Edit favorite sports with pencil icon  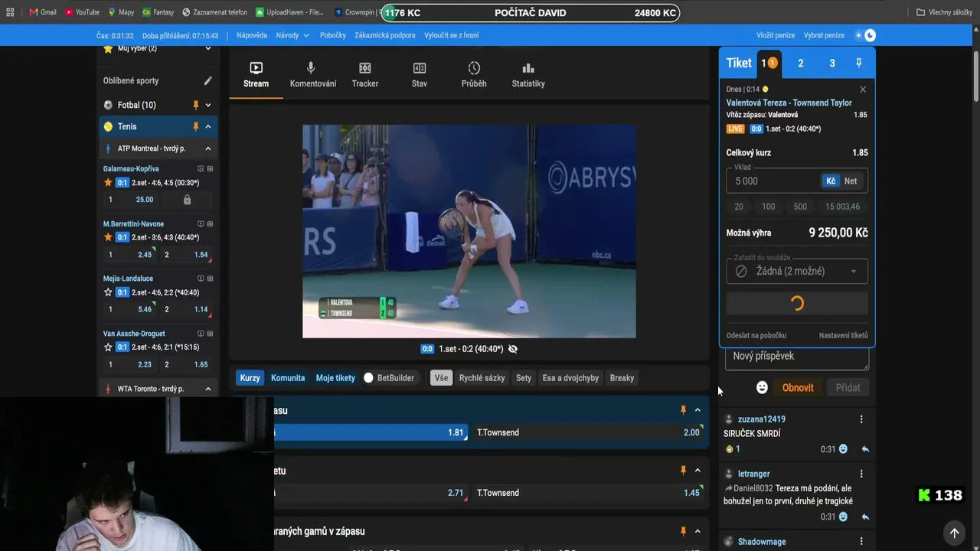tap(207, 81)
